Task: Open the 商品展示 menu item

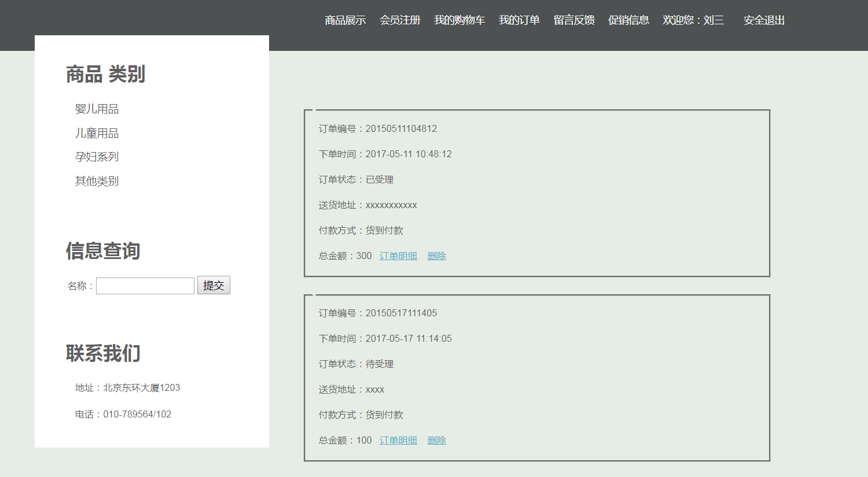Action: [x=345, y=20]
